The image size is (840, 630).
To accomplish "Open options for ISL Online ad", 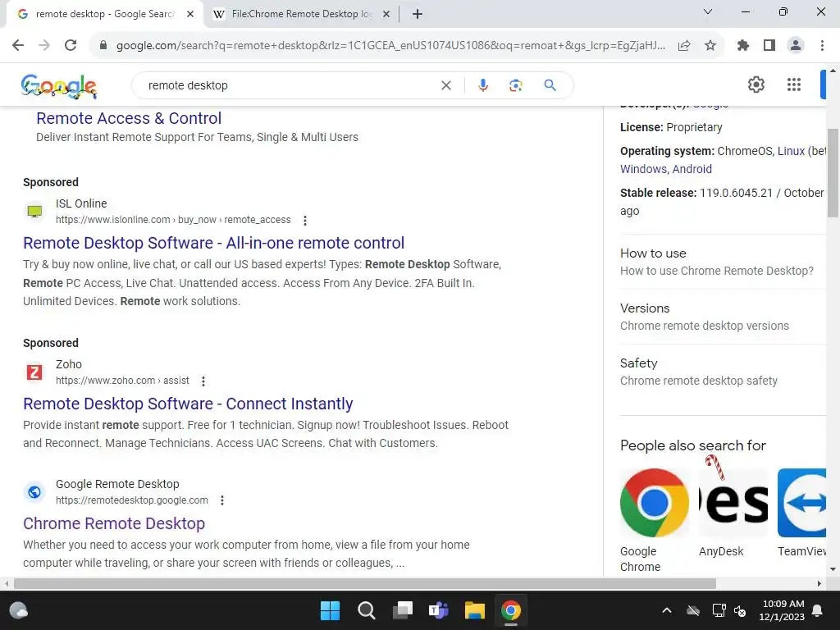I will pos(305,220).
